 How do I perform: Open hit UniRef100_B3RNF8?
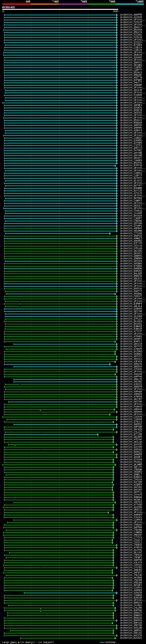point(131,304)
